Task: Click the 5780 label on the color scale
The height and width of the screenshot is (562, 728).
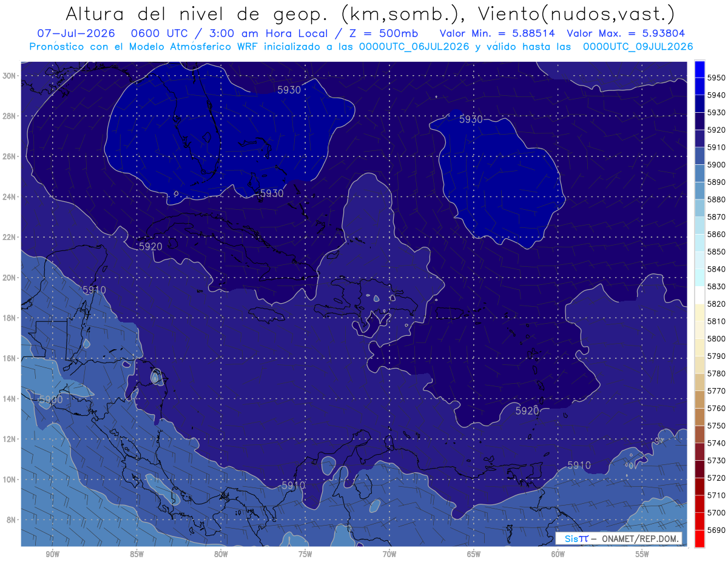Action: pyautogui.click(x=716, y=373)
